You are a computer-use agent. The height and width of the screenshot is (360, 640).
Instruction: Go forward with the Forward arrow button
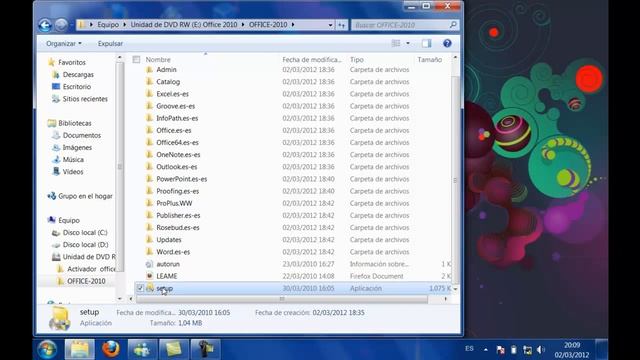point(61,25)
